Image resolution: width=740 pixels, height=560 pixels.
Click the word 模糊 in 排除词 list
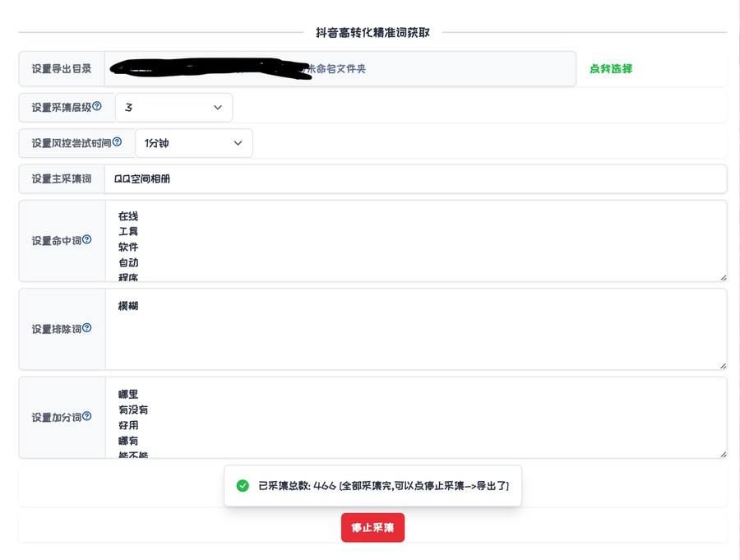128,306
